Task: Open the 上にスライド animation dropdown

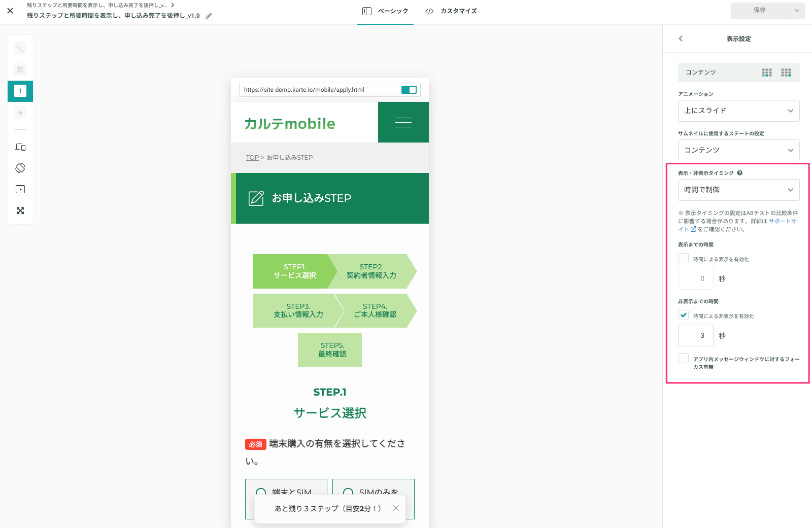Action: (738, 111)
